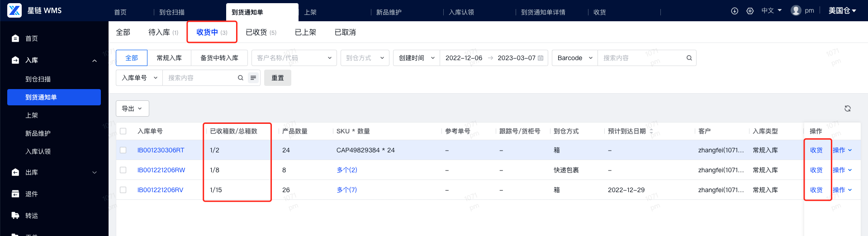Open the 到仓方式 filter dropdown
Screen dimensions: 868x236
tap(365, 58)
